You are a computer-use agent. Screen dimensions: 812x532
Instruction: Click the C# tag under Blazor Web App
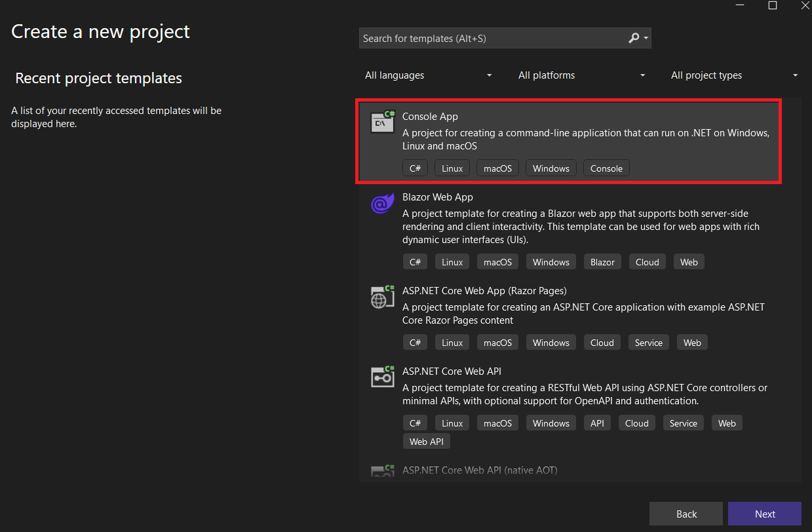[415, 262]
